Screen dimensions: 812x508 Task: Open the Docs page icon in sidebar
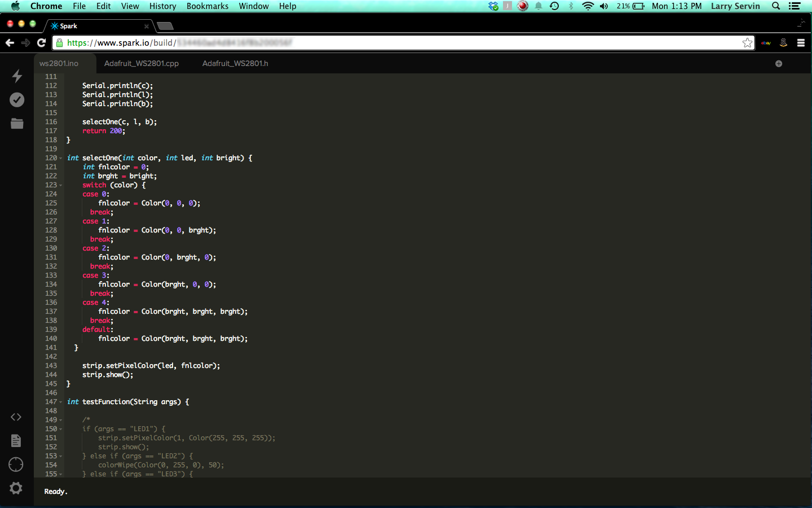tap(16, 441)
